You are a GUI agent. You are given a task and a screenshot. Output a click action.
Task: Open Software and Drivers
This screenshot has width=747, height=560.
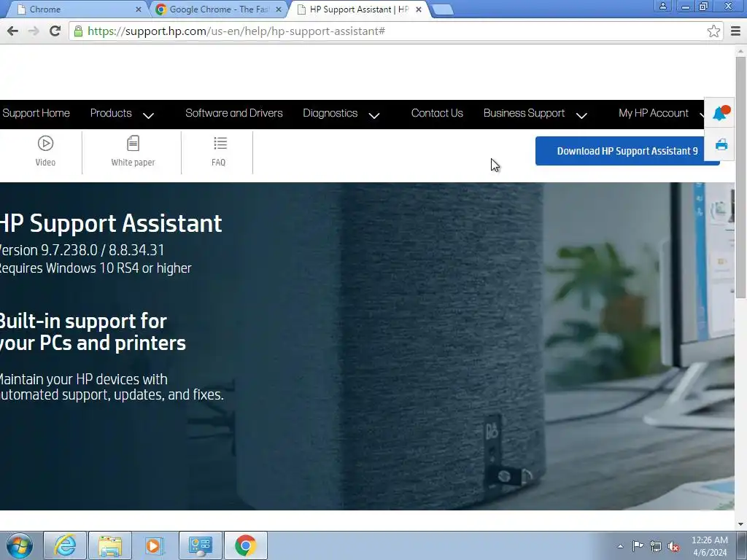point(234,113)
